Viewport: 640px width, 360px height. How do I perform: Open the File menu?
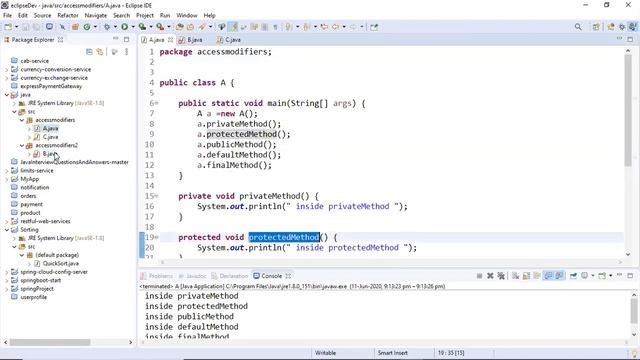[7, 15]
